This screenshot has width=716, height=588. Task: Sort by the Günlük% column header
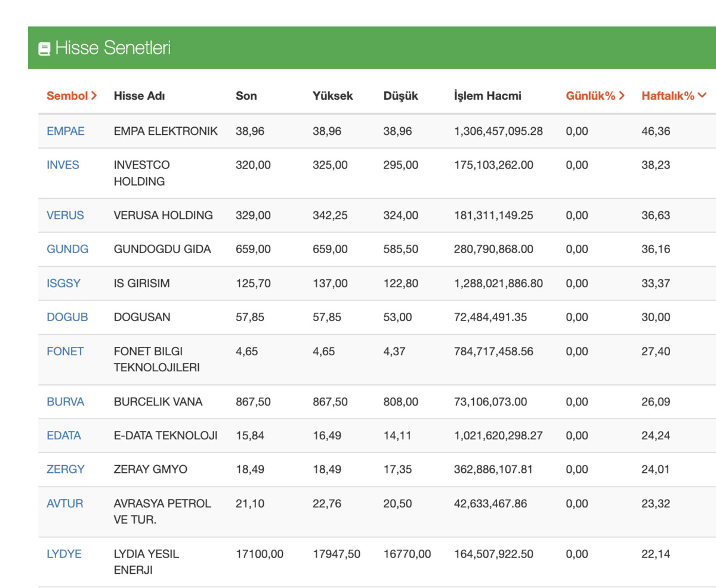point(595,96)
